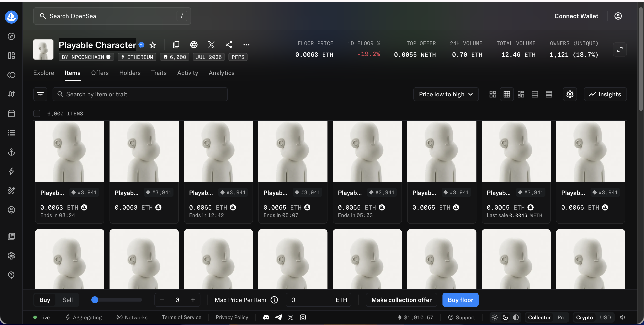Expand the collection stats panel
The height and width of the screenshot is (325, 644).
point(620,49)
